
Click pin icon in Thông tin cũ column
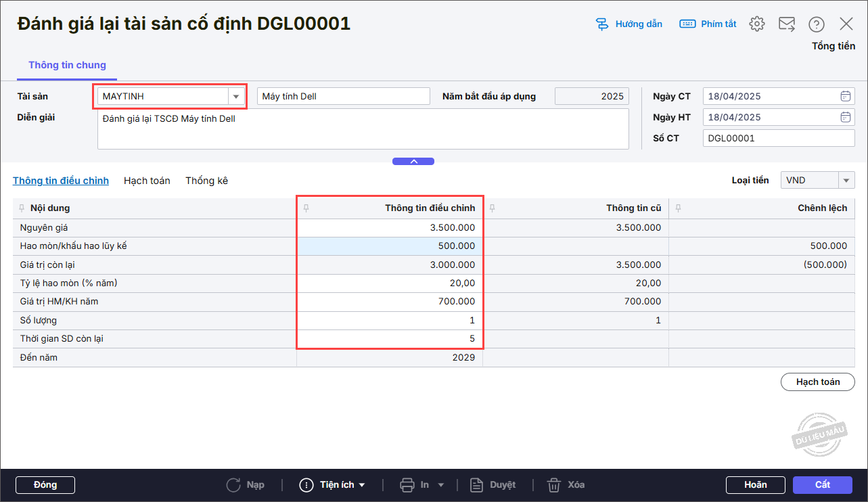pos(492,208)
